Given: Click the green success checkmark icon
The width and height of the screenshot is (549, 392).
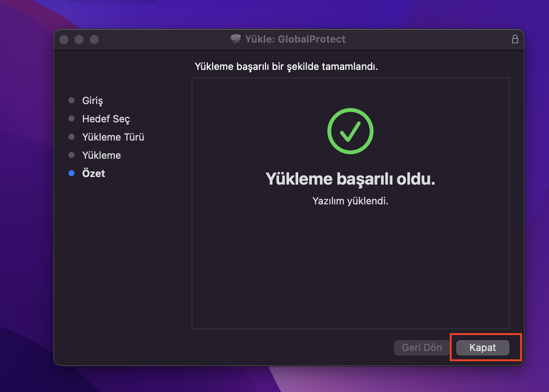Looking at the screenshot, I should [350, 131].
